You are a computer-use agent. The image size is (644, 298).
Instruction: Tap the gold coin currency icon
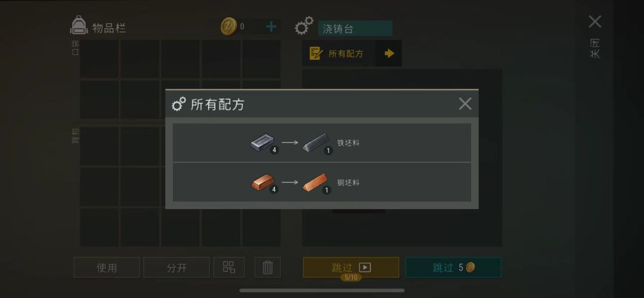(228, 27)
